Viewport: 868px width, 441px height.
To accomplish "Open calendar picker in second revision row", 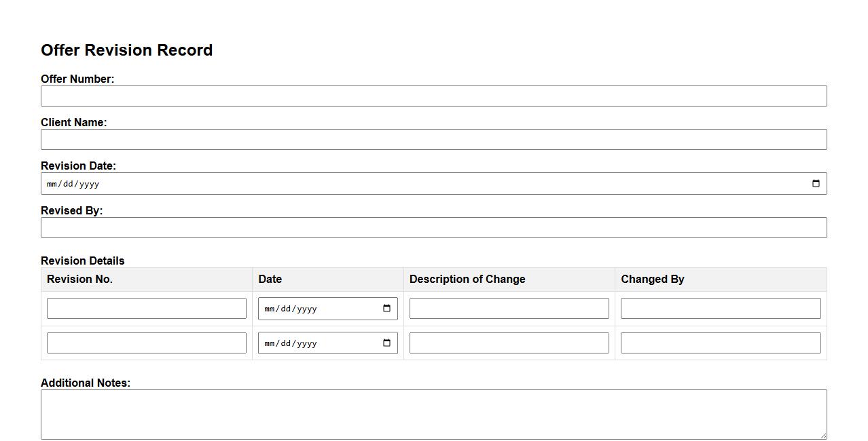I will click(386, 343).
